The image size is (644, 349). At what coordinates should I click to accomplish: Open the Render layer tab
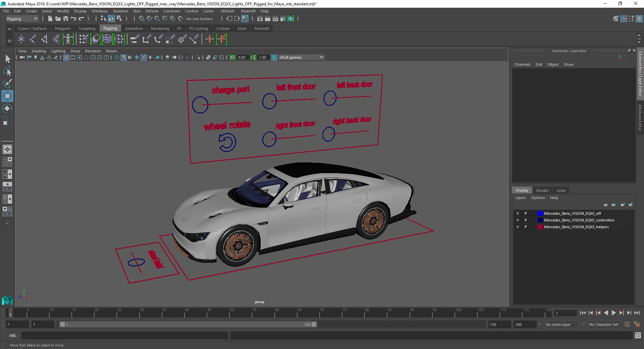[x=542, y=191]
